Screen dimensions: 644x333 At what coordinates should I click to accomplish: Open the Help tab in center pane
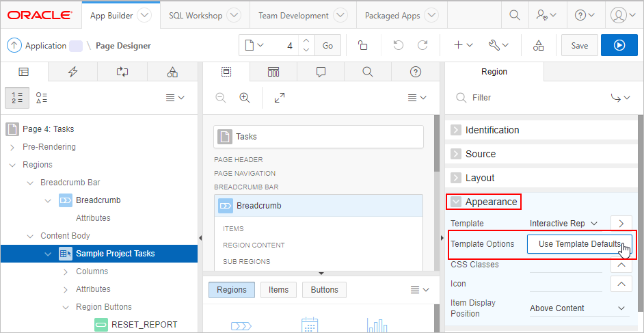416,72
